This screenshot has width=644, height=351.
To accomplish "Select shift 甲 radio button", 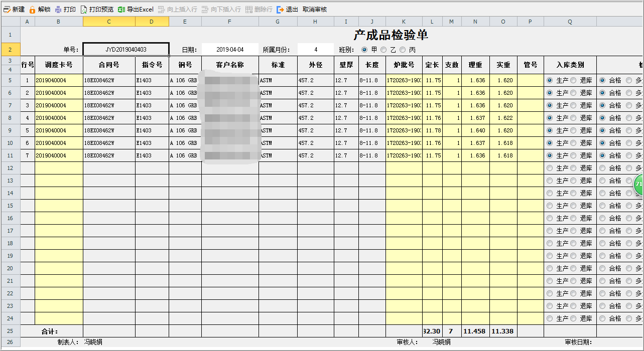I will [364, 50].
